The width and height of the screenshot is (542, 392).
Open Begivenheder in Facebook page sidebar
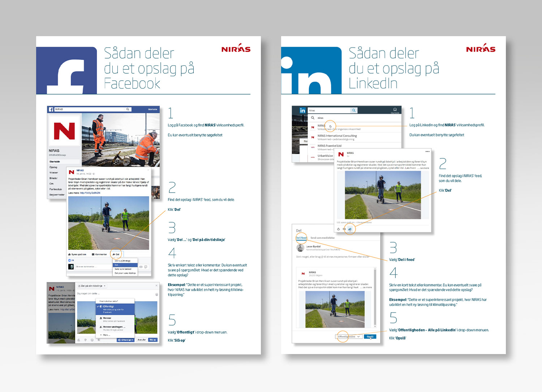(x=58, y=195)
